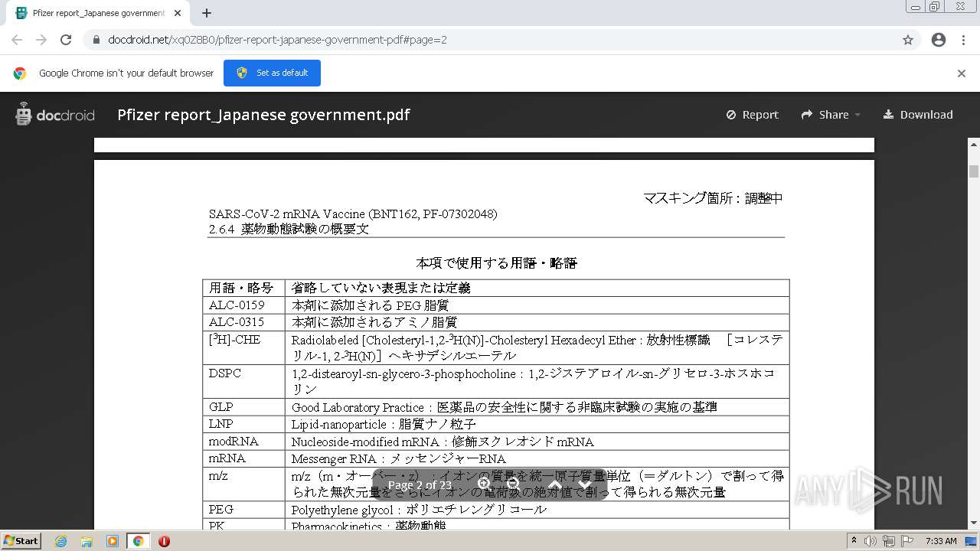Dismiss the default browser notification bar
Image resolution: width=980 pixels, height=551 pixels.
[x=962, y=73]
